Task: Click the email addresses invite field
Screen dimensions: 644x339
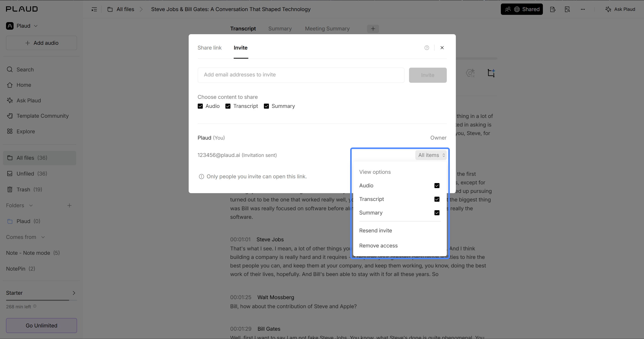Action: 301,75
